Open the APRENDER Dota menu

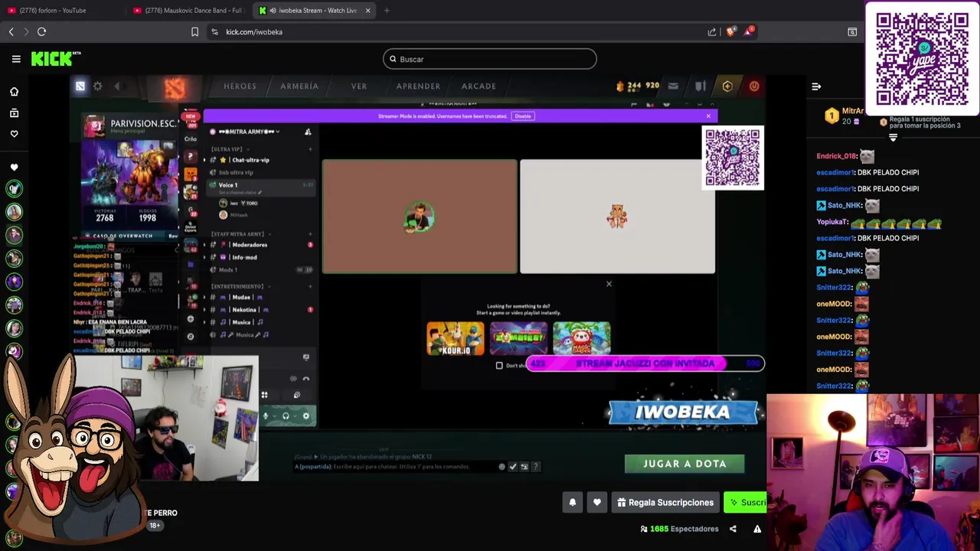tap(418, 86)
